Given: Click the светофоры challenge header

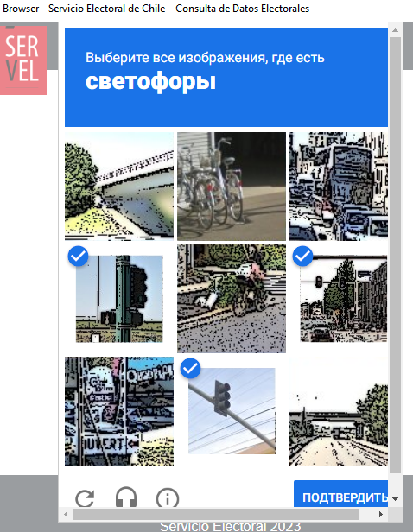Looking at the screenshot, I should pos(226,78).
